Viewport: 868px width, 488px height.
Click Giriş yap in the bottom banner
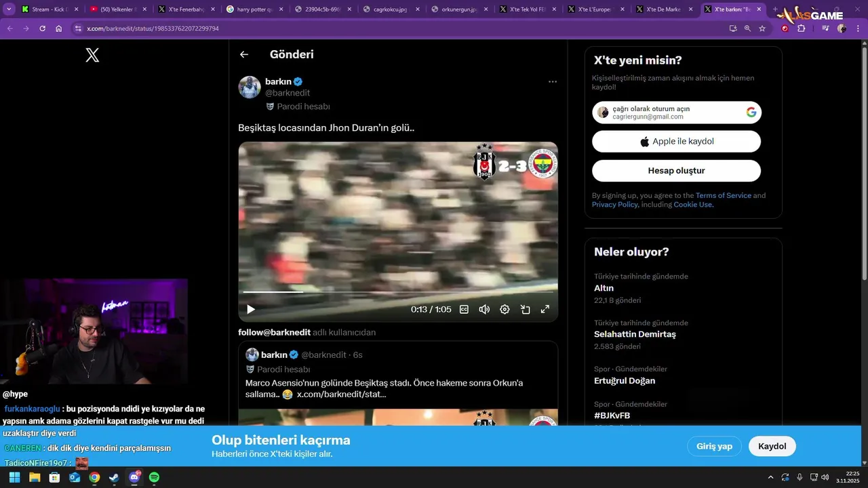tap(715, 446)
